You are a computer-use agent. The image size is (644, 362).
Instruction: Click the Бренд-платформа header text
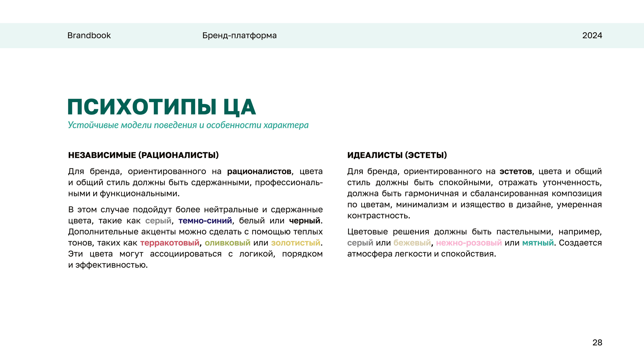239,35
